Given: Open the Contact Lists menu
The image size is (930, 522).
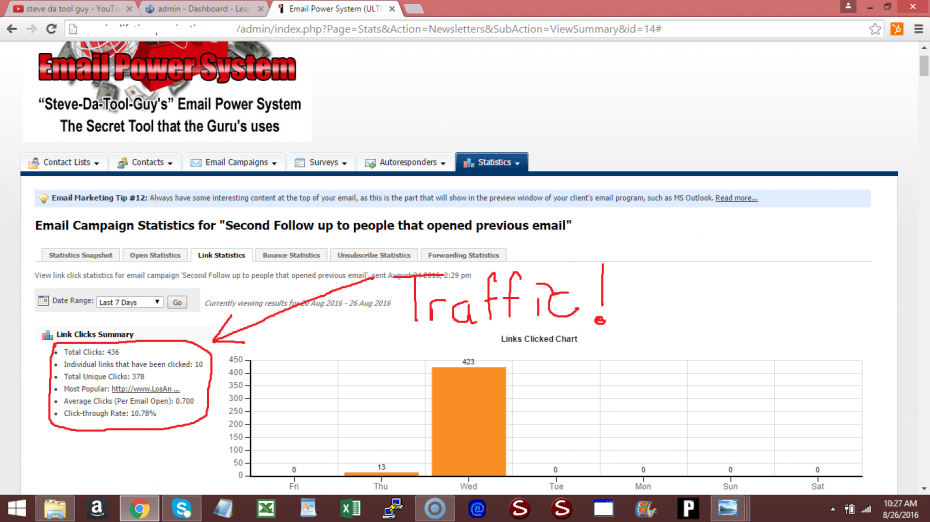Looking at the screenshot, I should (x=65, y=162).
